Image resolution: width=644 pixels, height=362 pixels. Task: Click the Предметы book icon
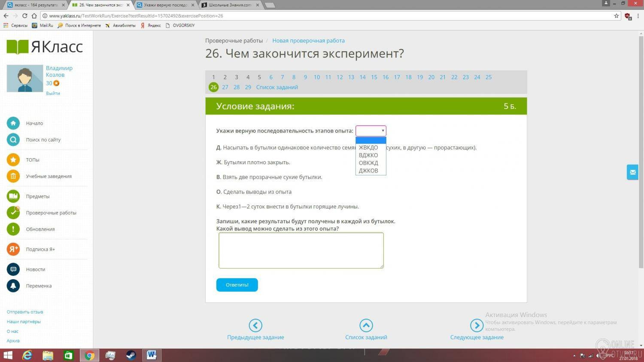click(13, 196)
